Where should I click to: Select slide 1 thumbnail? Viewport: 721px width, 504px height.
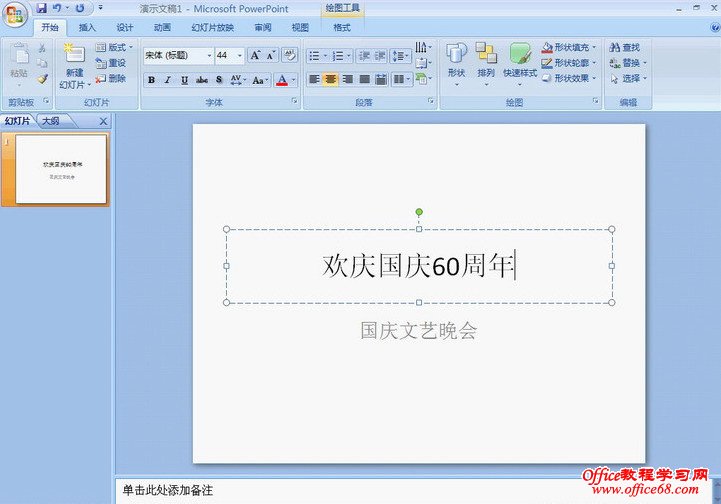point(61,169)
